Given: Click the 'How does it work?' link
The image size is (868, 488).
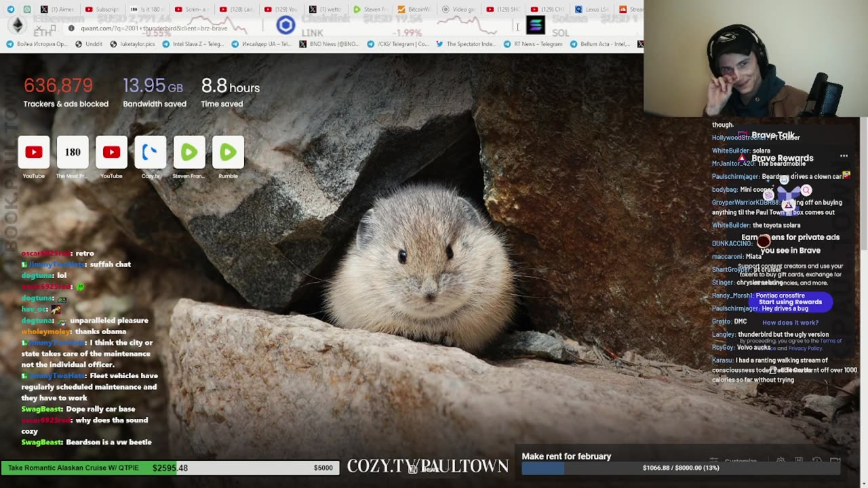Looking at the screenshot, I should tap(790, 323).
